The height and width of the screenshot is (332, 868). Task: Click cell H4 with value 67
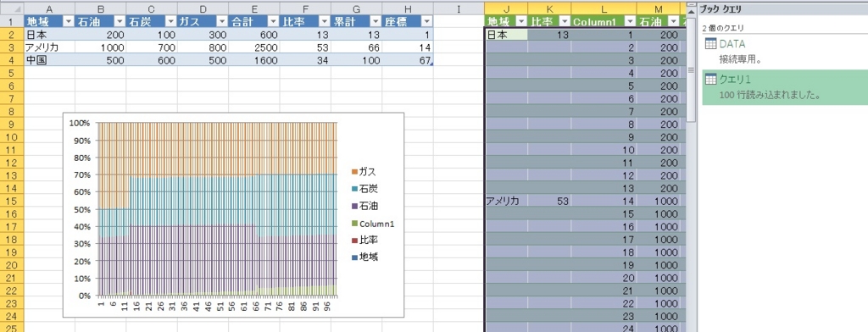click(x=408, y=60)
